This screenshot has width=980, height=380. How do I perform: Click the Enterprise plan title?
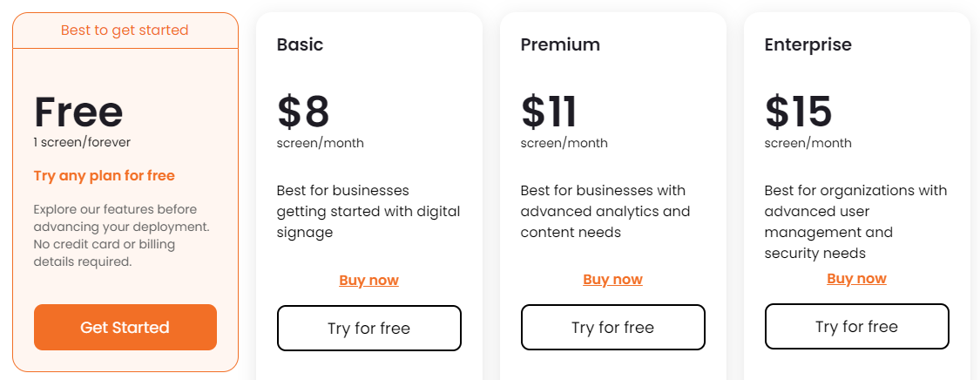pyautogui.click(x=808, y=44)
